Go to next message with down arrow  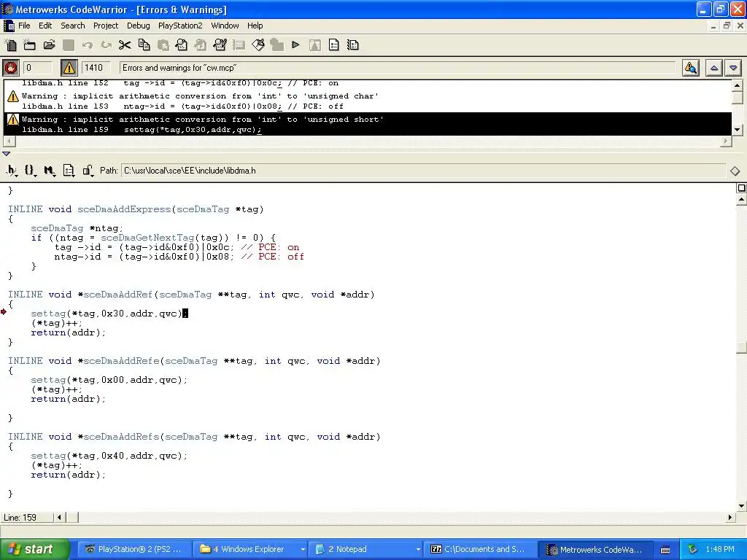pyautogui.click(x=733, y=68)
